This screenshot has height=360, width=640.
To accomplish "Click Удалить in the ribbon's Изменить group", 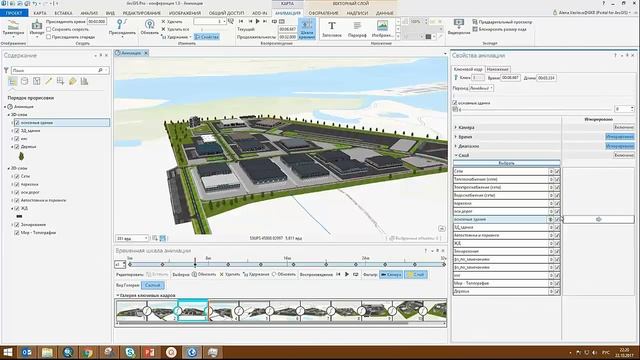I will [x=172, y=21].
